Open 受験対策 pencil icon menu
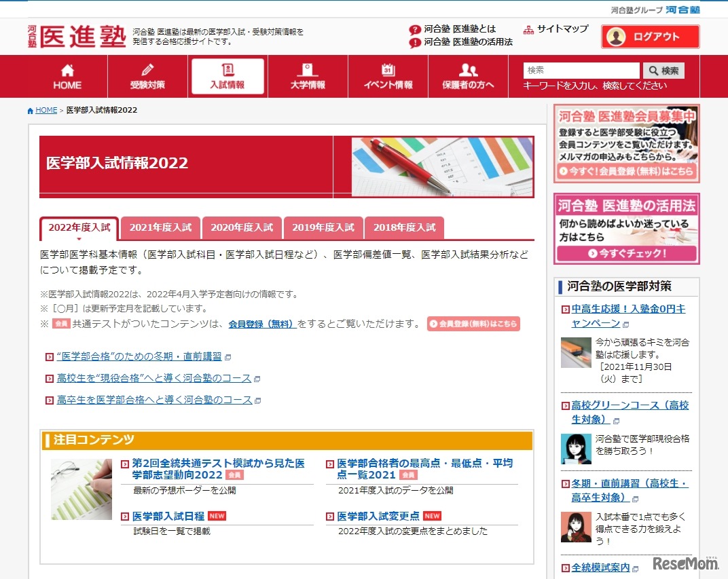The height and width of the screenshot is (579, 728). coord(147,77)
